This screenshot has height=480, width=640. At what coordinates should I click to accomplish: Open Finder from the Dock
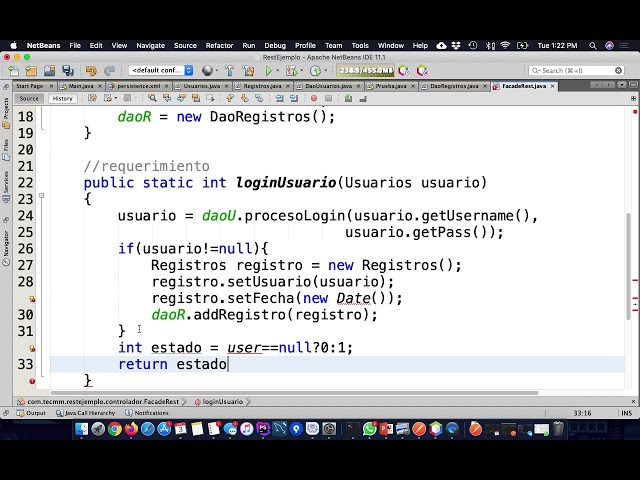pos(82,429)
